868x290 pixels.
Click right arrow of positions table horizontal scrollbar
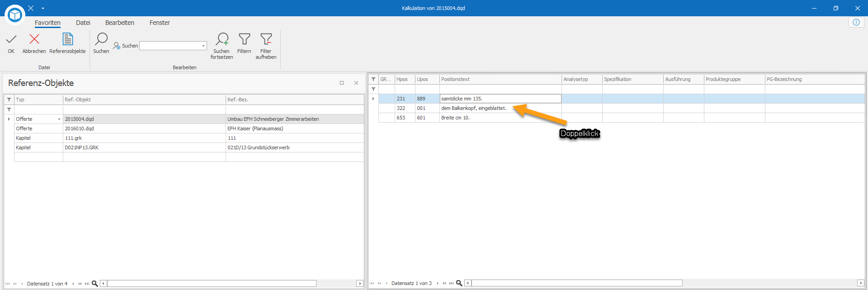coord(860,283)
